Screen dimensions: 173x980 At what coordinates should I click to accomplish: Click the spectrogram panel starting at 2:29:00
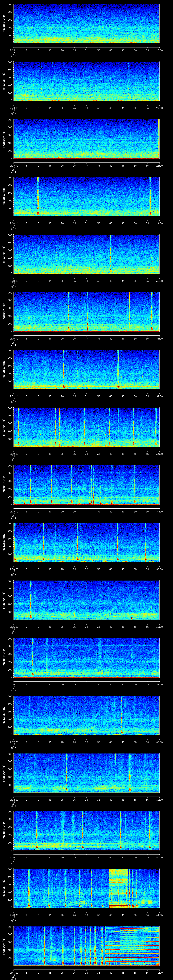click(86, 254)
